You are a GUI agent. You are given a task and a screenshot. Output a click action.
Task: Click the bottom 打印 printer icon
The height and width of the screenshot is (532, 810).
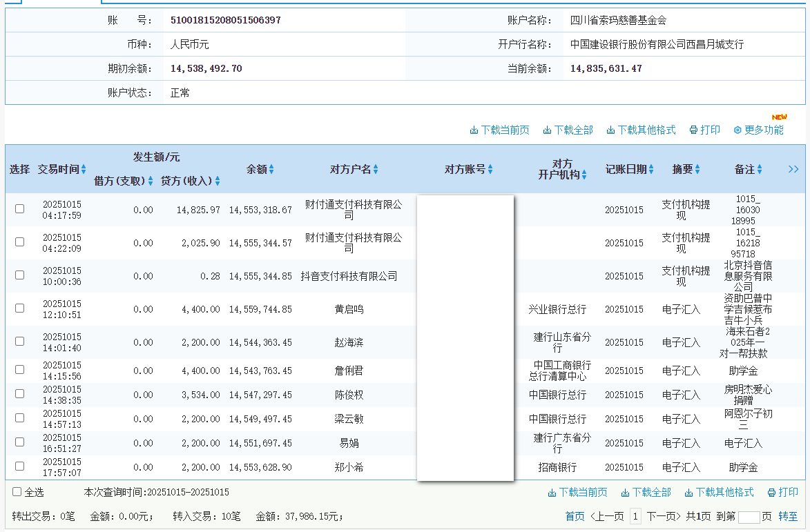(771, 493)
